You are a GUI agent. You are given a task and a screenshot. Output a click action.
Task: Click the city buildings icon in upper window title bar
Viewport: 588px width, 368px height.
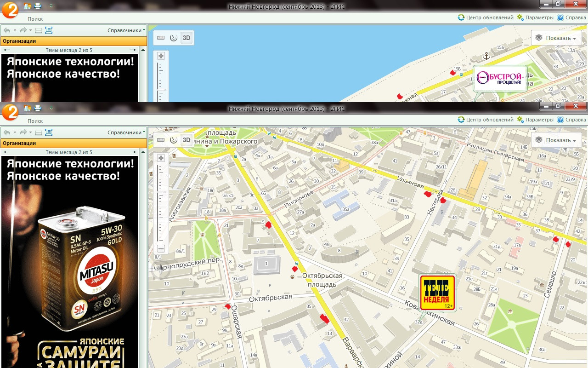click(x=27, y=6)
